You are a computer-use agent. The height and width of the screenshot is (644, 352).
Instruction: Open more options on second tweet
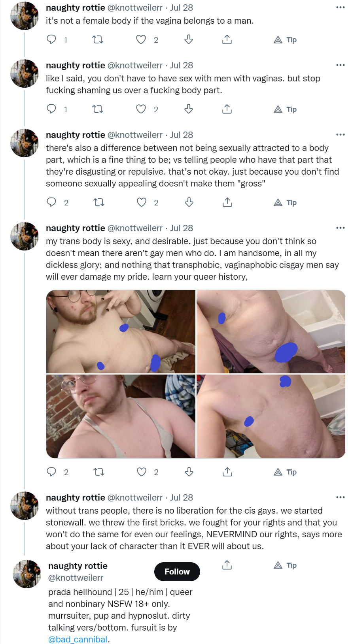click(340, 65)
